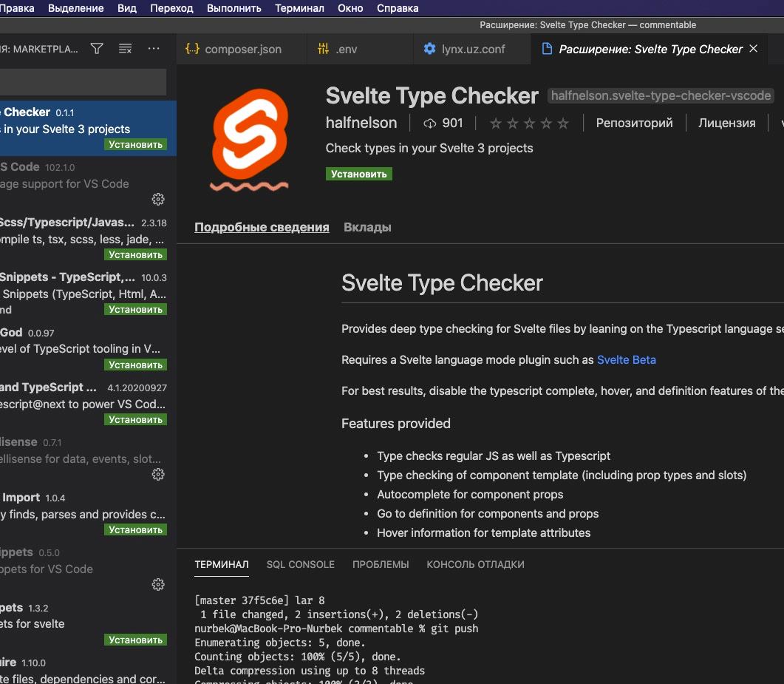Switch to the ПРОБЛЕМЫ panel tab
The height and width of the screenshot is (684, 784).
tap(381, 564)
